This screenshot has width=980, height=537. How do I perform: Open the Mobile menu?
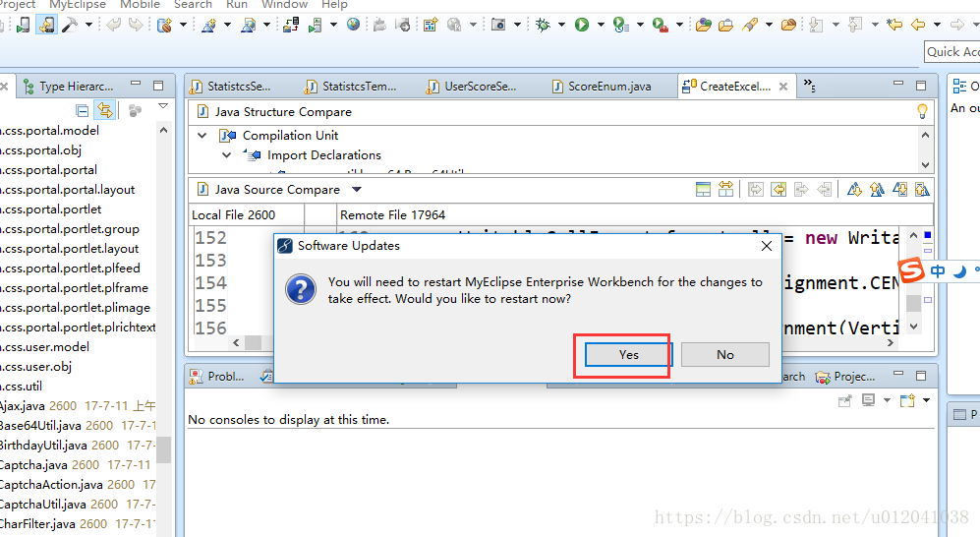pyautogui.click(x=140, y=5)
